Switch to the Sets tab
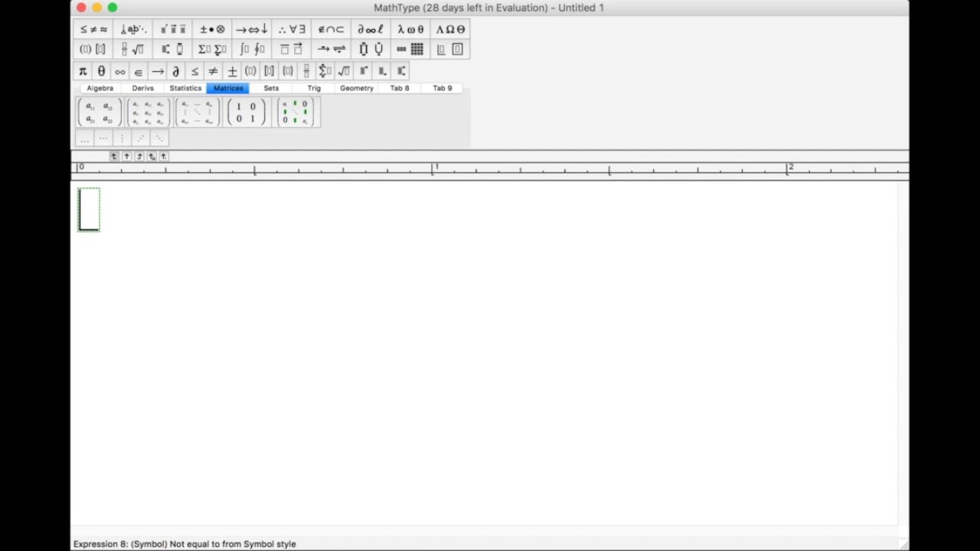The width and height of the screenshot is (980, 551). click(271, 88)
